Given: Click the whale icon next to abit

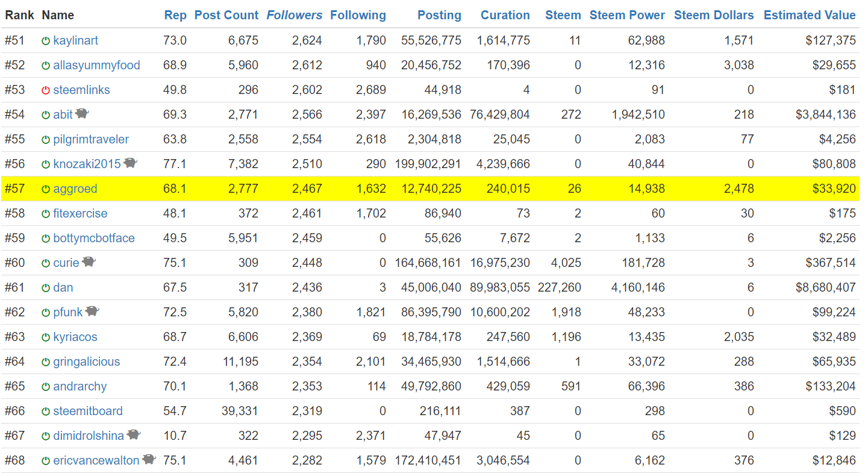Looking at the screenshot, I should (83, 113).
